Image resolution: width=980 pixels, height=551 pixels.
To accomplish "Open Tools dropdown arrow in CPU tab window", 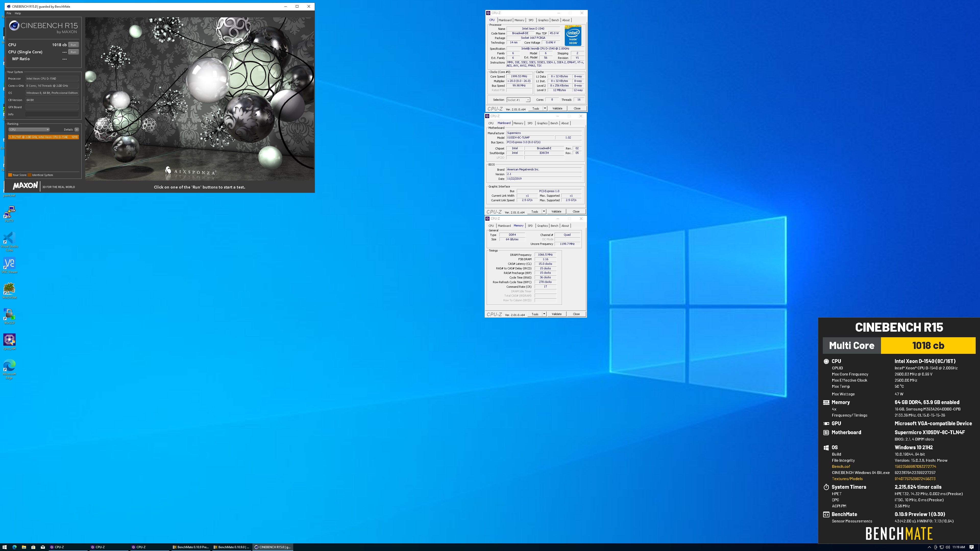I will click(545, 109).
